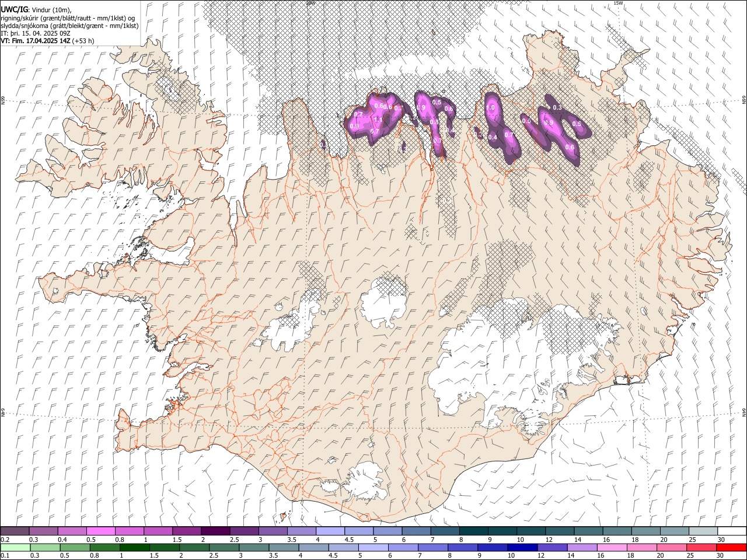This screenshot has width=747, height=560.
Task: Select bright pink upper swatch between 0.5 and 0.8
Action: tap(101, 531)
